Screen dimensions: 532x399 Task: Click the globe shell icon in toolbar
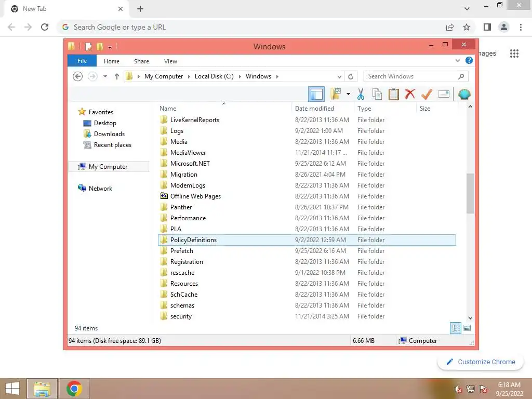point(464,94)
